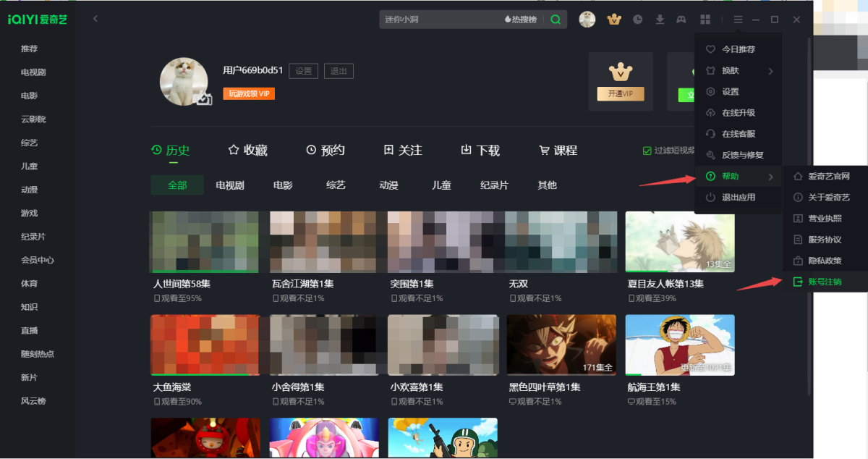Click the back arrow in the title bar
This screenshot has height=459, width=868.
[x=95, y=19]
